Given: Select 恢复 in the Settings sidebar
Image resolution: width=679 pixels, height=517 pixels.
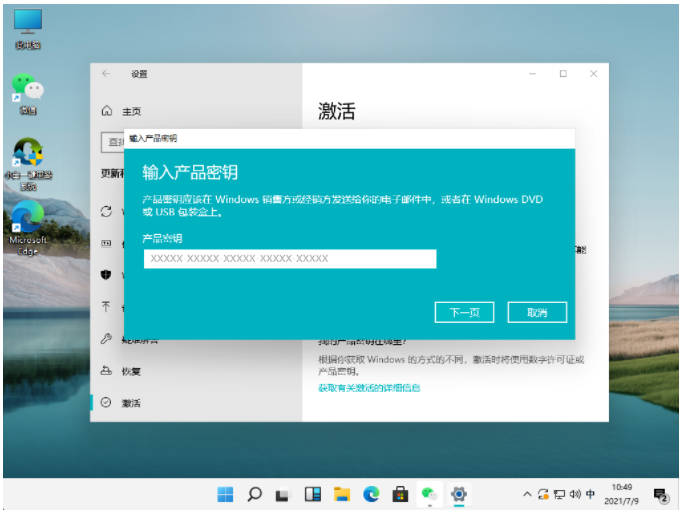Looking at the screenshot, I should click(x=131, y=371).
